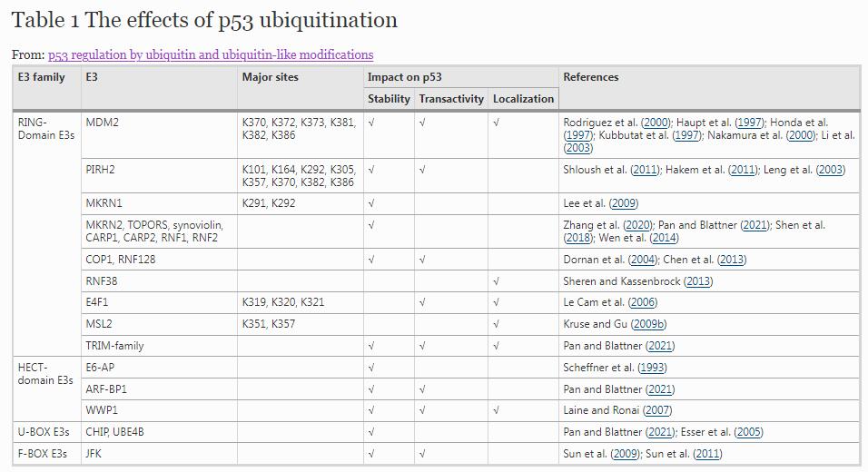
Task: Open Kruse and Gu 2009b reference
Action: pos(647,324)
